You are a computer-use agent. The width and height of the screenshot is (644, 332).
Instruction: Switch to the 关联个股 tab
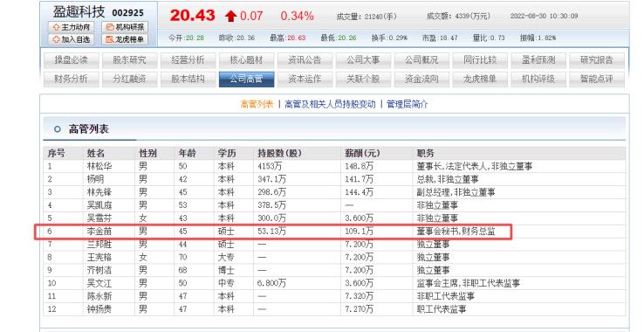tap(363, 79)
